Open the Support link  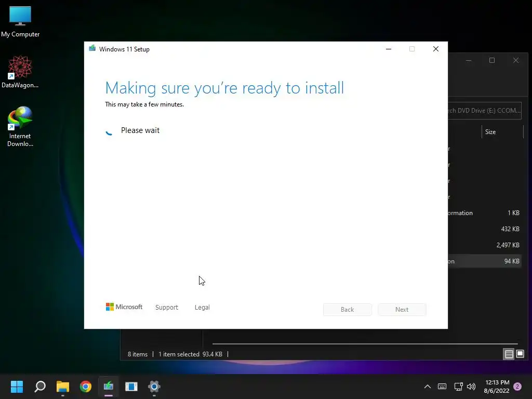coord(167,308)
